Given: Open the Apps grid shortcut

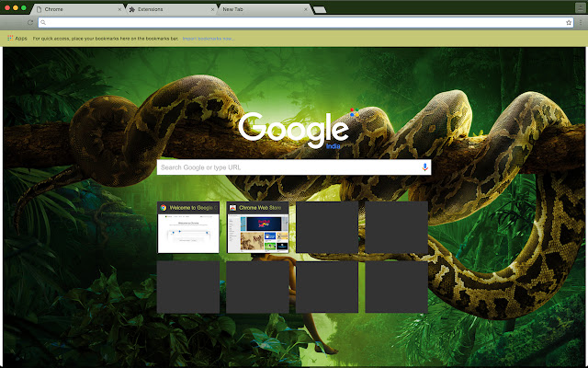Looking at the screenshot, I should (x=17, y=39).
